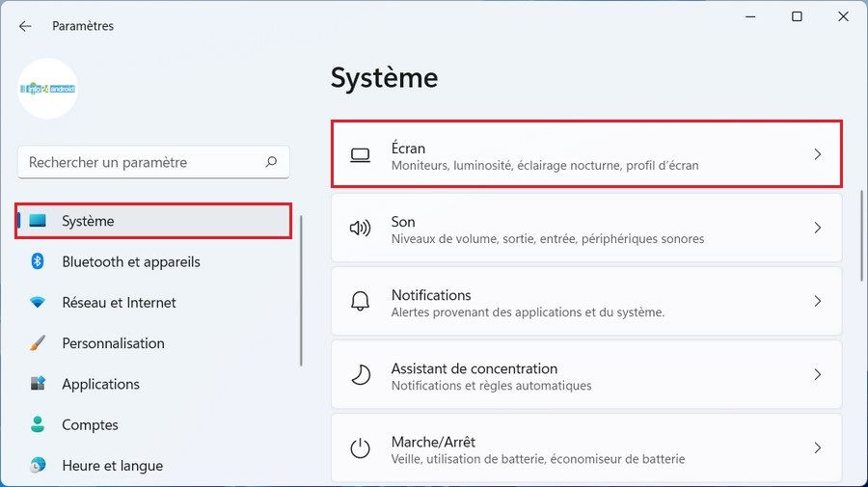The height and width of the screenshot is (487, 868).
Task: Click the person icon for Comptes
Action: point(39,424)
